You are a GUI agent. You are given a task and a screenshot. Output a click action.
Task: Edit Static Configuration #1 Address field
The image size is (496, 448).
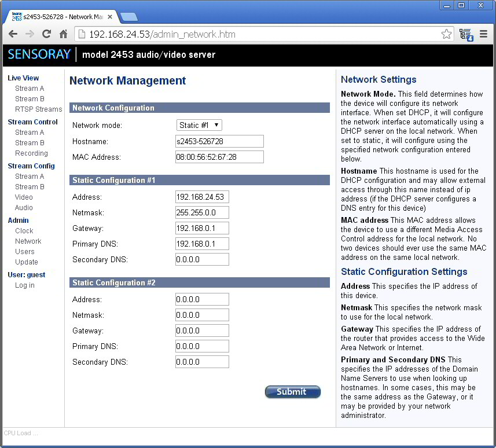(202, 197)
